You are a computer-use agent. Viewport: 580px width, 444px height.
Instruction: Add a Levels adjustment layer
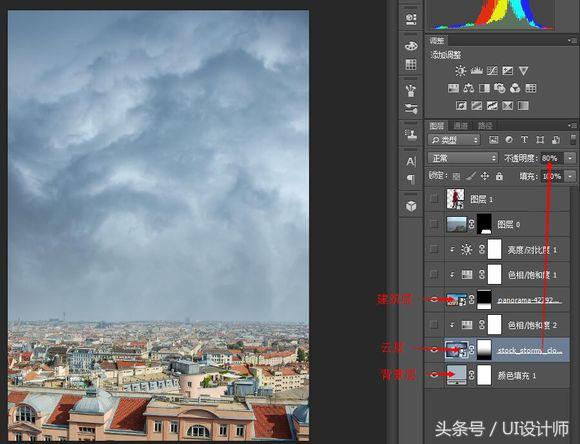pos(476,71)
